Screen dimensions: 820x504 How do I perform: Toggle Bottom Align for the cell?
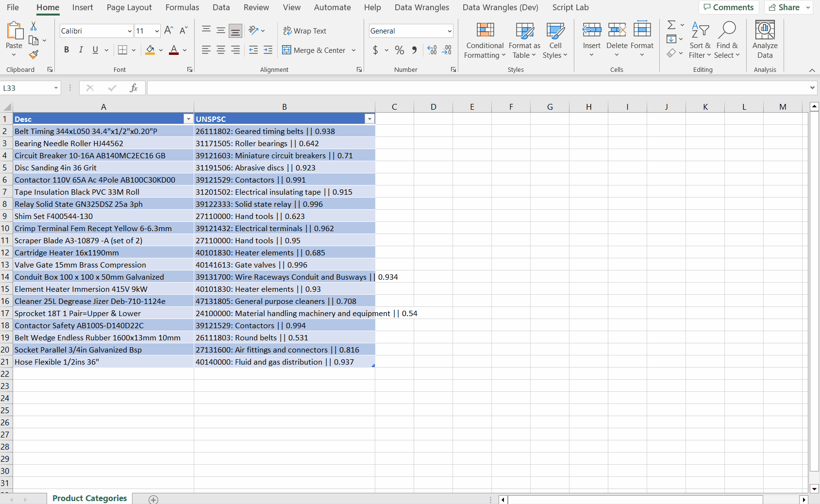click(235, 31)
